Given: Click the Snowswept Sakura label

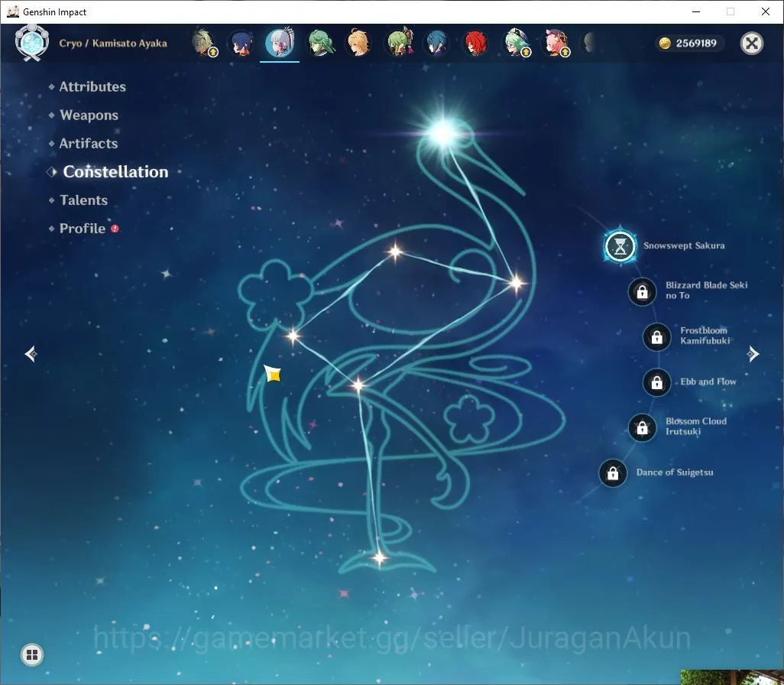Looking at the screenshot, I should (x=684, y=245).
